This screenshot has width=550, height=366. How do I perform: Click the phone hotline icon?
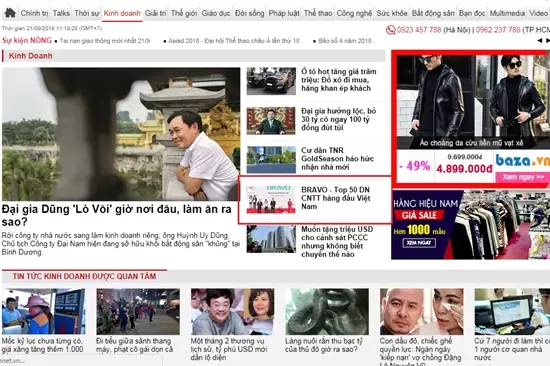(x=390, y=30)
